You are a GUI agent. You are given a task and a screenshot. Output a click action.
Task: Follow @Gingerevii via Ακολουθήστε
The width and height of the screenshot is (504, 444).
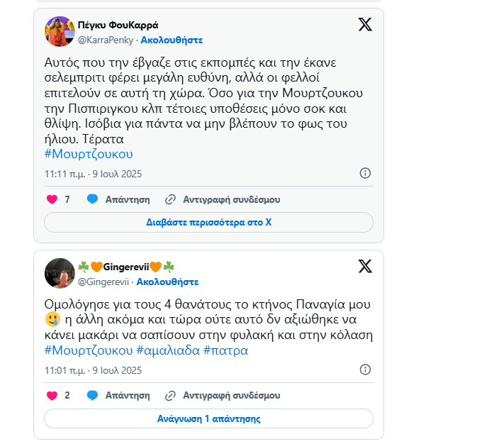coord(167,282)
